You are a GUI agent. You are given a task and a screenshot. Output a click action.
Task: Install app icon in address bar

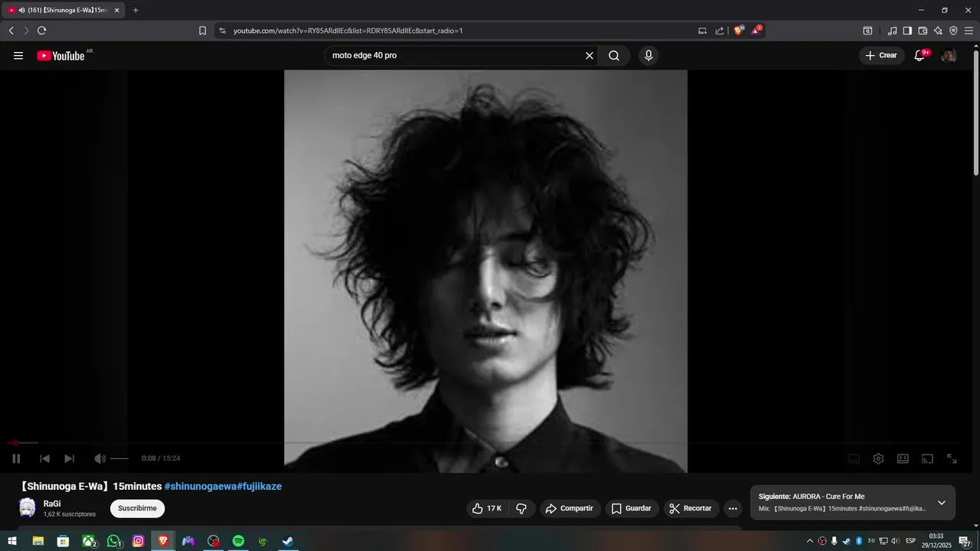point(702,31)
